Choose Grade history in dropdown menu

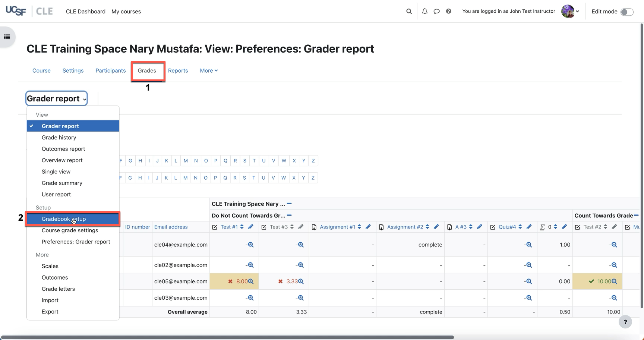pos(73,137)
